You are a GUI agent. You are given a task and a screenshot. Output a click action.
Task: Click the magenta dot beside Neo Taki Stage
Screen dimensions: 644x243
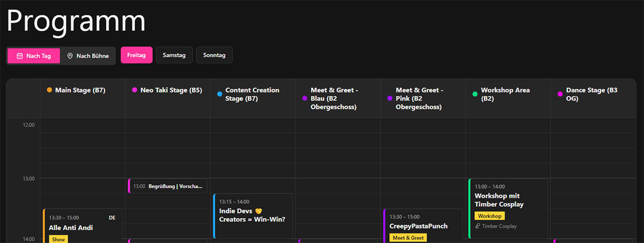[x=135, y=90]
